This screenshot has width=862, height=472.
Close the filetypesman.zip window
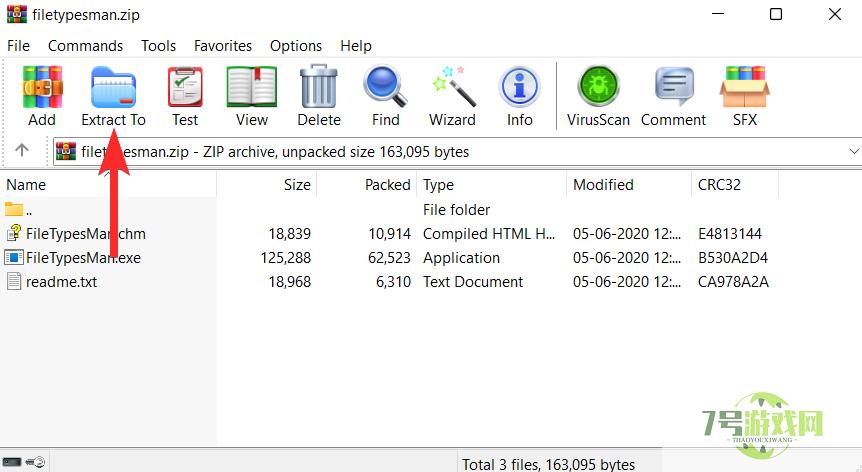pyautogui.click(x=835, y=14)
